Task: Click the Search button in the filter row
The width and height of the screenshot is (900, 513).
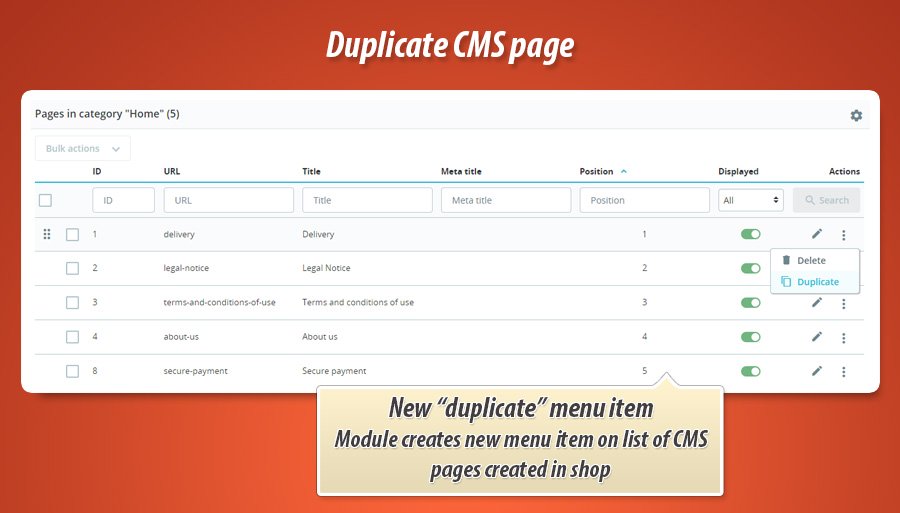Action: (x=827, y=200)
